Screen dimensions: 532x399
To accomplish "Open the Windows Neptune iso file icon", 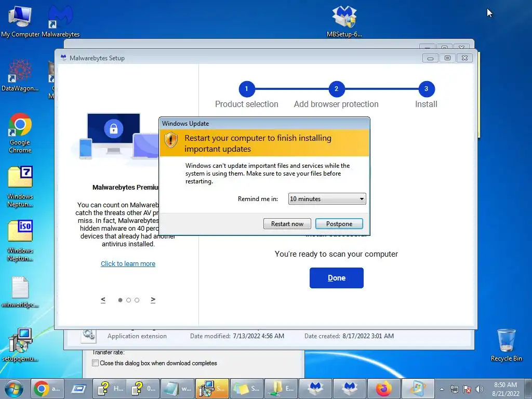I will click(x=20, y=241).
